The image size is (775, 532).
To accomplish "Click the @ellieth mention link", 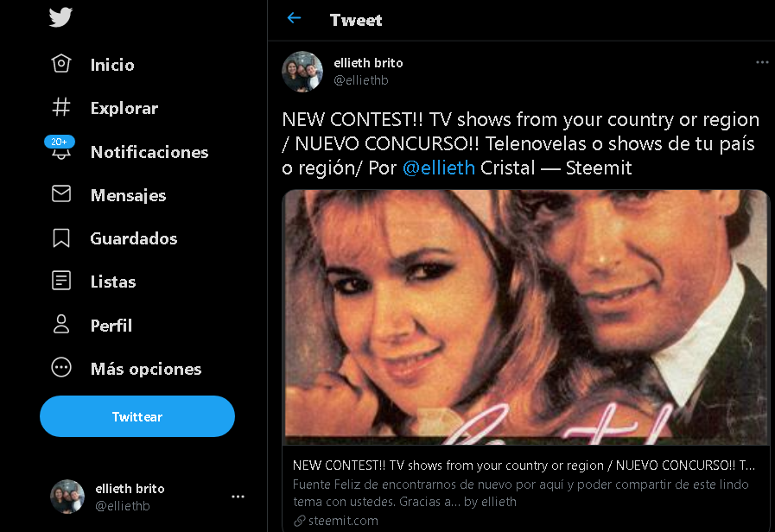I will click(x=439, y=168).
